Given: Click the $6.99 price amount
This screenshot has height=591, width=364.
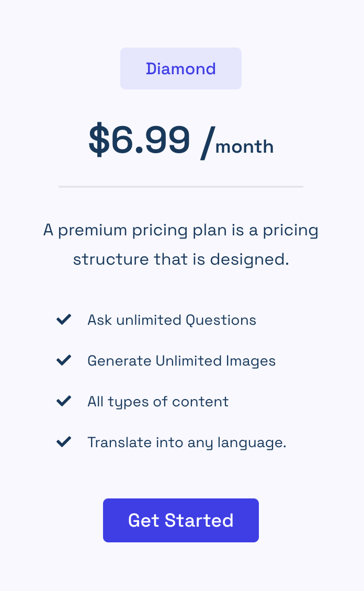Looking at the screenshot, I should [139, 140].
